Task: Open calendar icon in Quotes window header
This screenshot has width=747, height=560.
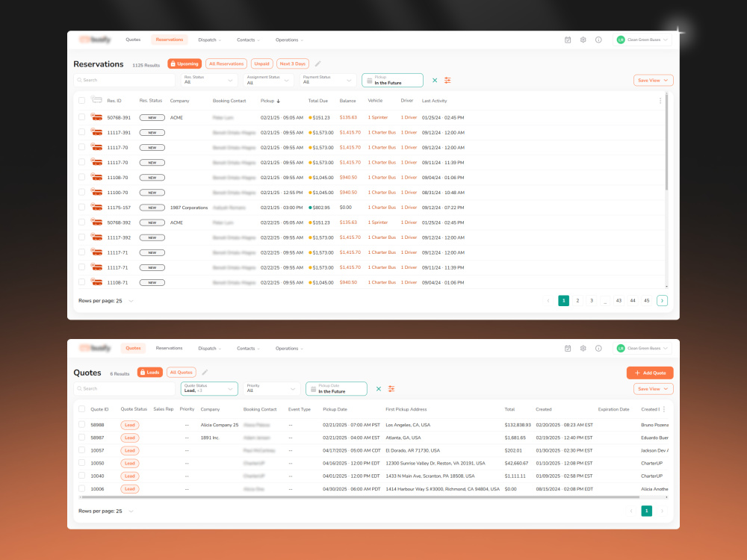Action: 568,349
